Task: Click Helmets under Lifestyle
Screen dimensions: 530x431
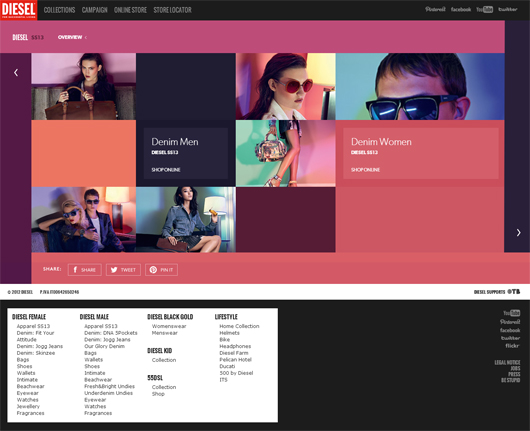Action: tap(230, 333)
